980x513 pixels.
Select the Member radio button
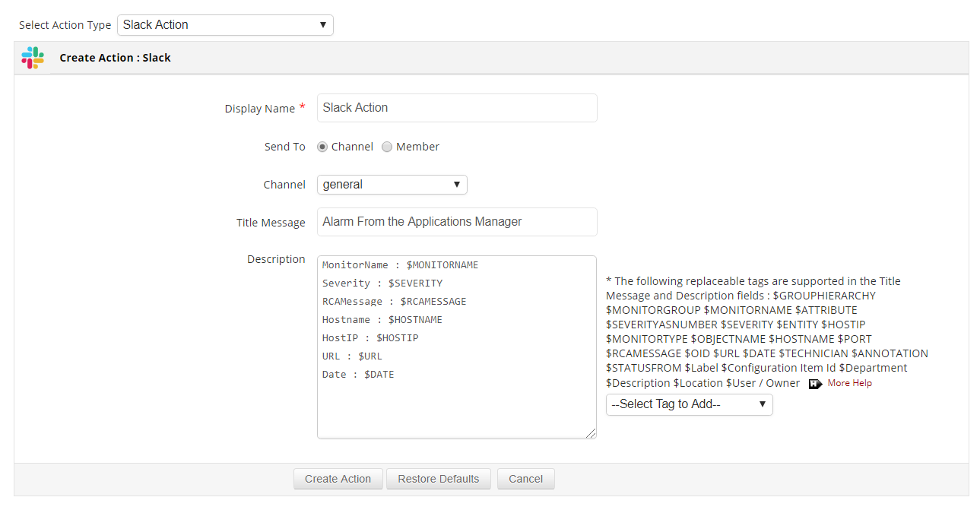pos(387,146)
